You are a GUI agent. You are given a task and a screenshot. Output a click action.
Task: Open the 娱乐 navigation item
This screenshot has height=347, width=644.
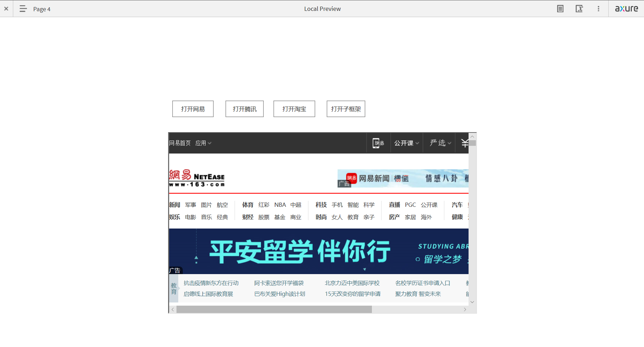[174, 217]
